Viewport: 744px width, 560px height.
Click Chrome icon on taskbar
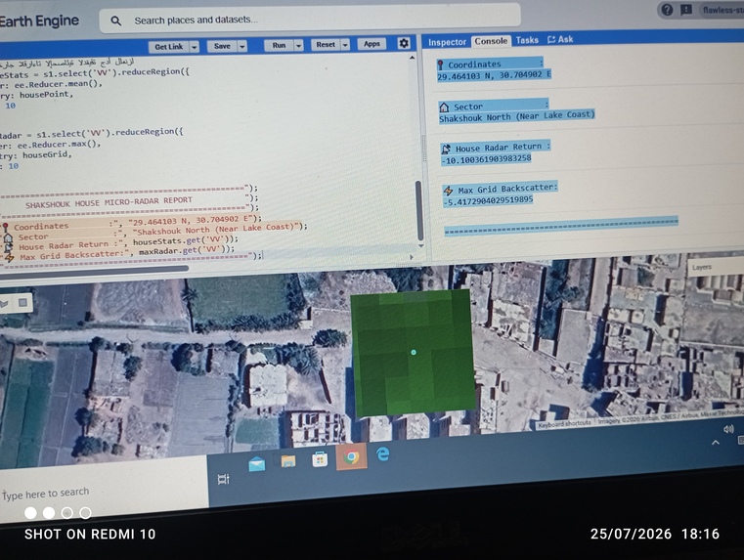[x=352, y=456]
